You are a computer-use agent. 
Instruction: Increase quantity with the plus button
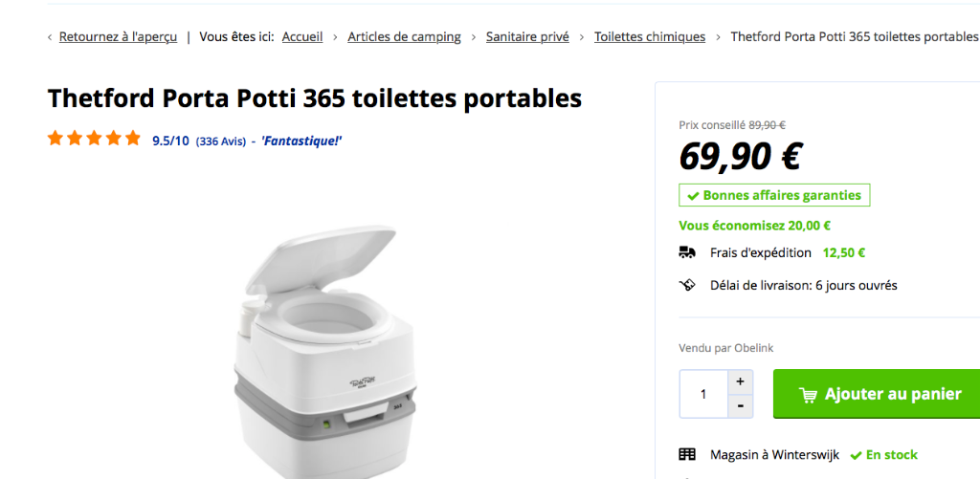[740, 381]
